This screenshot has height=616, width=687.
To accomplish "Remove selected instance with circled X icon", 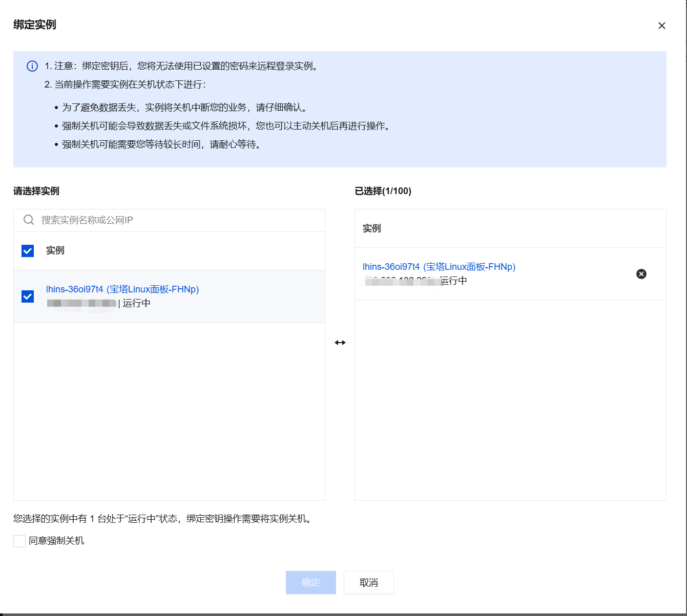I will coord(641,274).
